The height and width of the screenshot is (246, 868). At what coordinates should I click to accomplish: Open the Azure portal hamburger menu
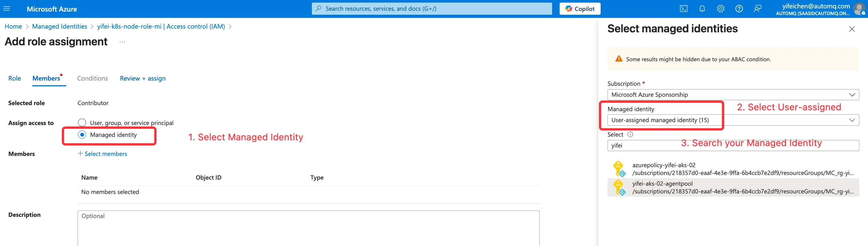[x=7, y=9]
